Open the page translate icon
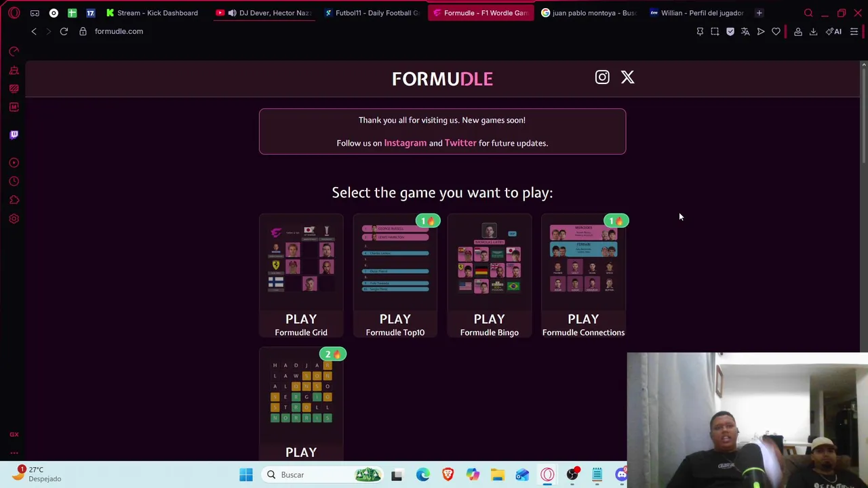868x488 pixels. pyautogui.click(x=745, y=31)
